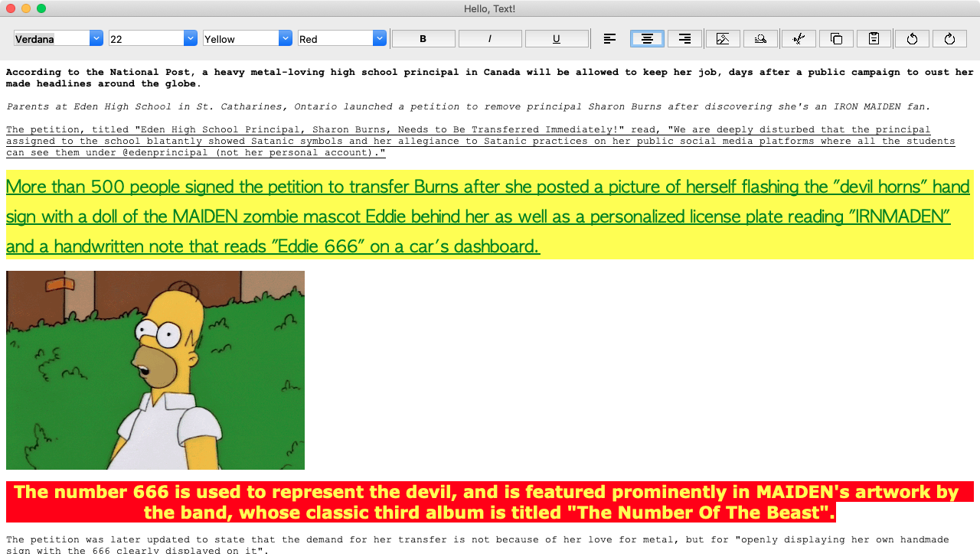The width and height of the screenshot is (980, 560).
Task: Toggle italic formatting with I button
Action: pyautogui.click(x=490, y=39)
